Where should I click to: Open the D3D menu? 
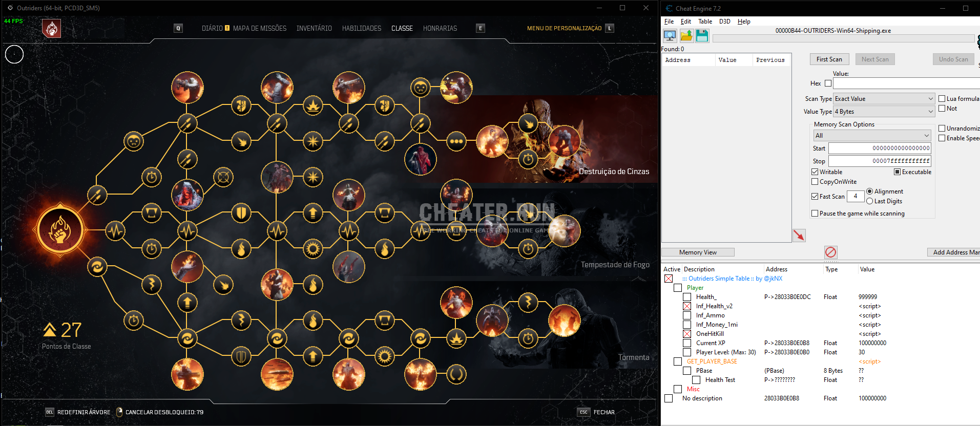tap(724, 22)
